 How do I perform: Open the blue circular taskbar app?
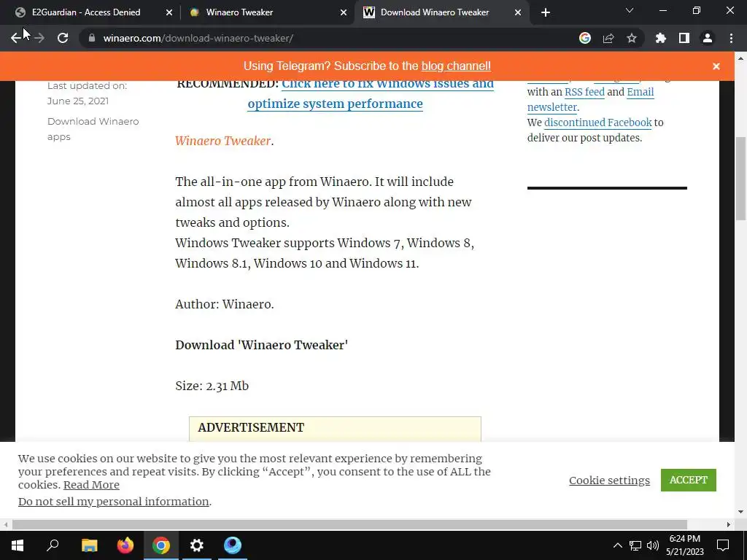pyautogui.click(x=233, y=545)
